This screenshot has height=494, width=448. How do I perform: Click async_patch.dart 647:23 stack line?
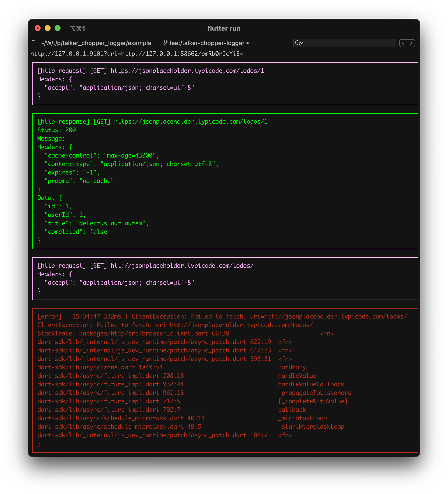coord(154,350)
